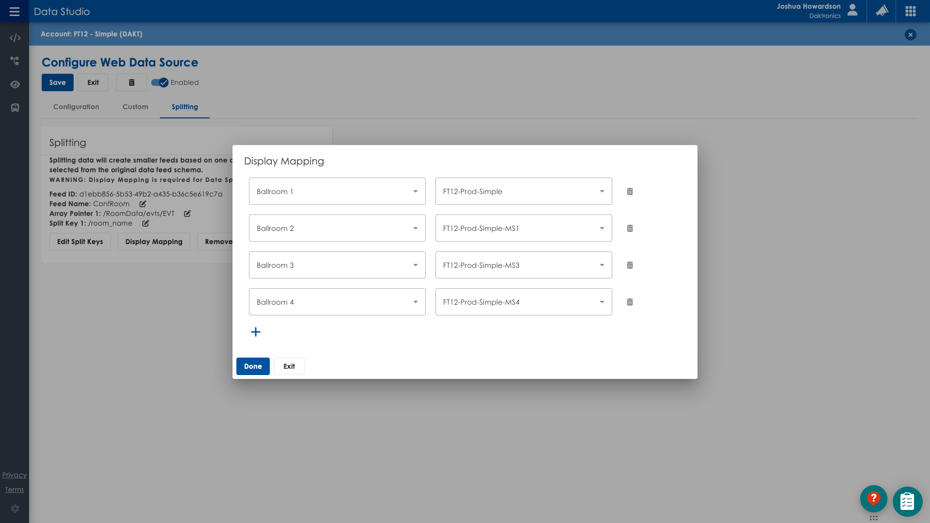Expand the Ballroom 2 dropdown
The image size is (930, 523).
337,228
